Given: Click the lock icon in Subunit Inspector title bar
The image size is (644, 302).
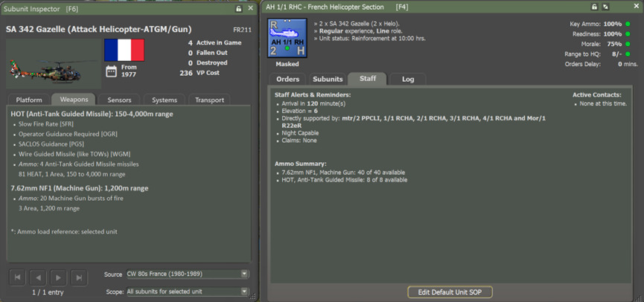Looking at the screenshot, I should point(238,8).
